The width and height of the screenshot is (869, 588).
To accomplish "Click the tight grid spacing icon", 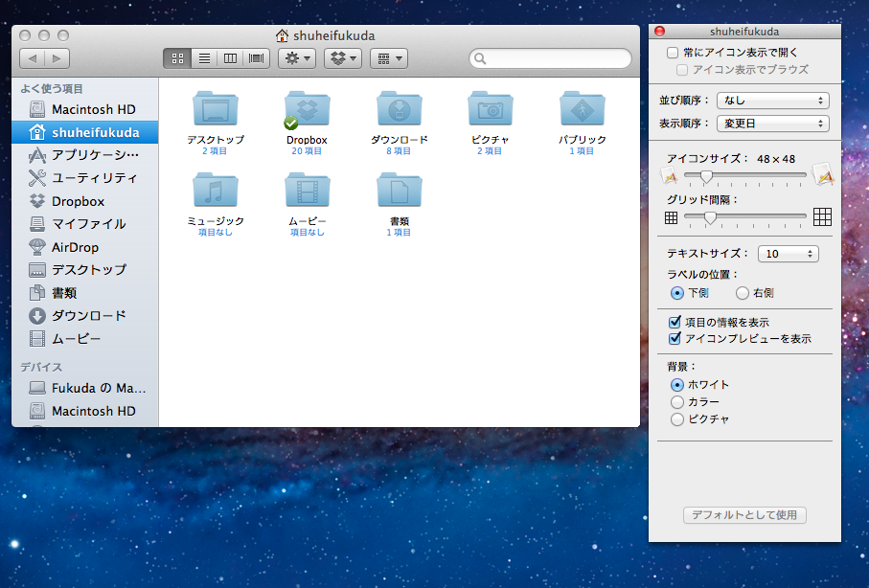I will click(x=671, y=217).
